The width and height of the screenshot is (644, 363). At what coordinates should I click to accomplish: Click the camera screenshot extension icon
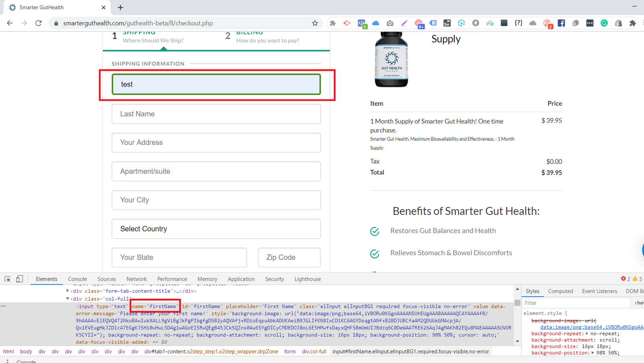click(x=390, y=23)
